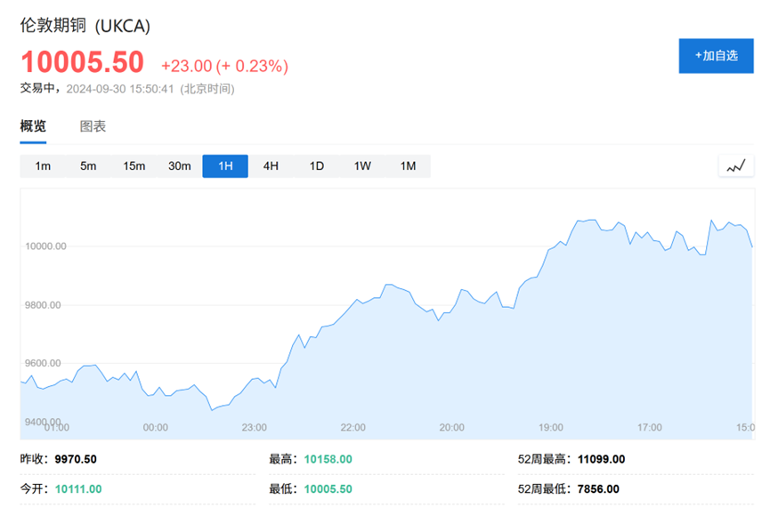The height and width of the screenshot is (532, 770).
Task: Click the line chart type icon
Action: 735,165
